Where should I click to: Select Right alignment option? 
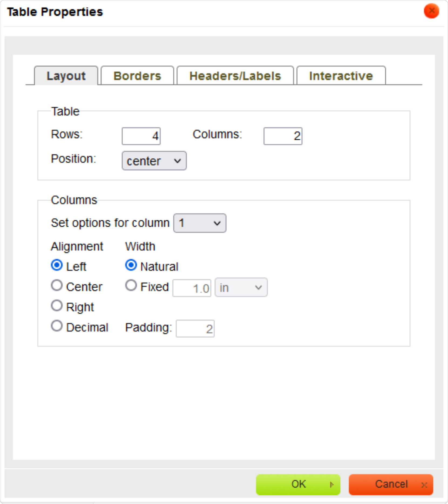tap(57, 305)
